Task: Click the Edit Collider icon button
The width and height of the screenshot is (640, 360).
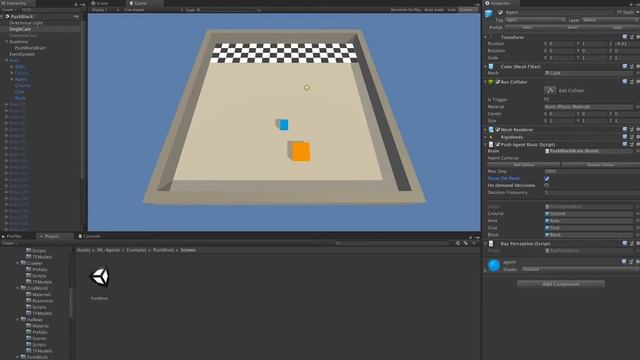Action: [x=550, y=90]
